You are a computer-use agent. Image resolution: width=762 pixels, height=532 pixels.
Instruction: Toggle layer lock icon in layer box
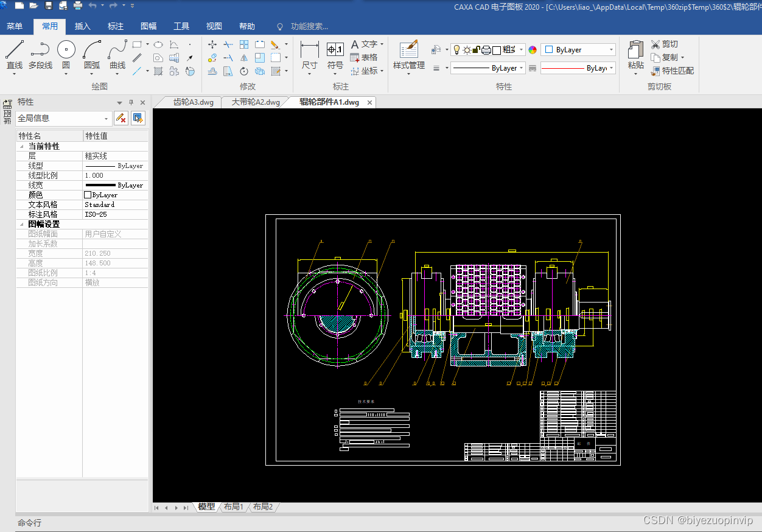[477, 50]
